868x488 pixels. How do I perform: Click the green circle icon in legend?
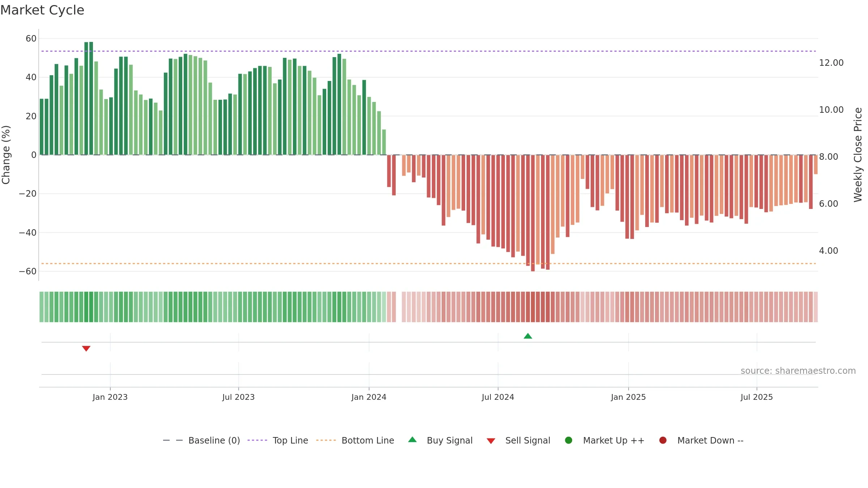[x=569, y=440]
